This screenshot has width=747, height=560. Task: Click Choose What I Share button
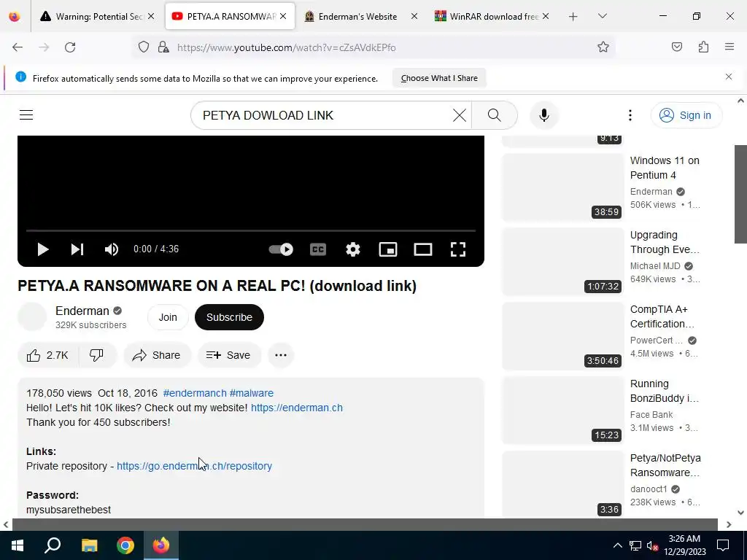click(x=439, y=78)
